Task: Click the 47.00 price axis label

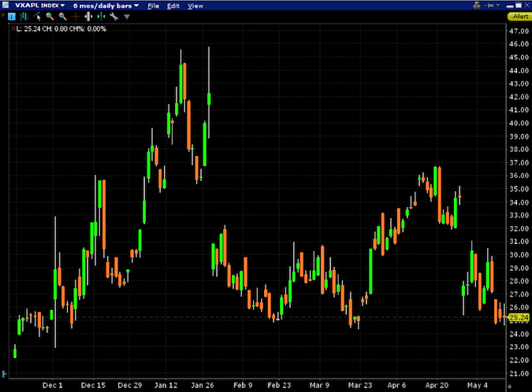Action: 519,31
